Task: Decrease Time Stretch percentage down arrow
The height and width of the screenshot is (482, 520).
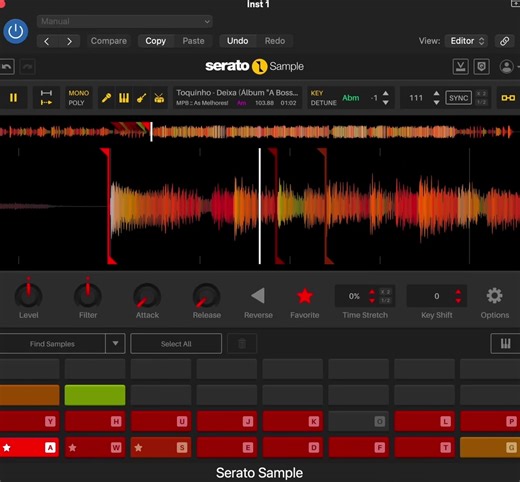Action: click(372, 300)
